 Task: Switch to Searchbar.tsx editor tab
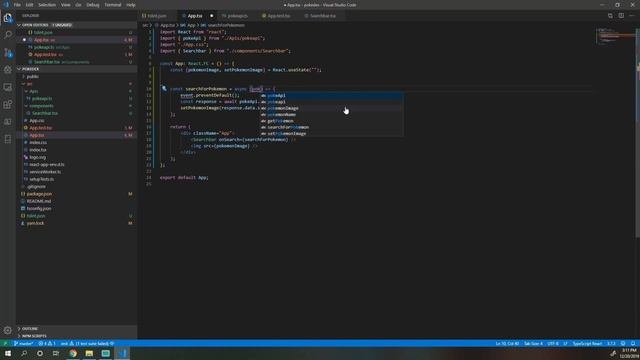coord(323,16)
